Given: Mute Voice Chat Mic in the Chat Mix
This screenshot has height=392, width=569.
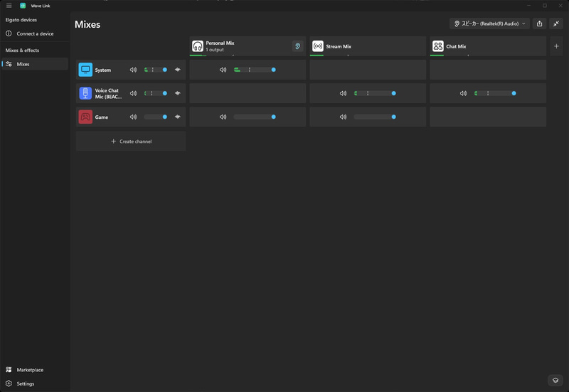Looking at the screenshot, I should [x=463, y=93].
